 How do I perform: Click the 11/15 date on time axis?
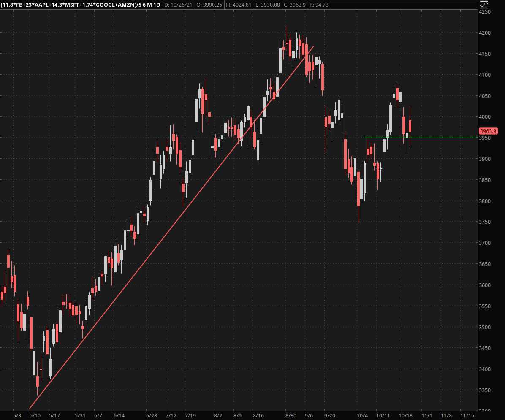pos(466,416)
